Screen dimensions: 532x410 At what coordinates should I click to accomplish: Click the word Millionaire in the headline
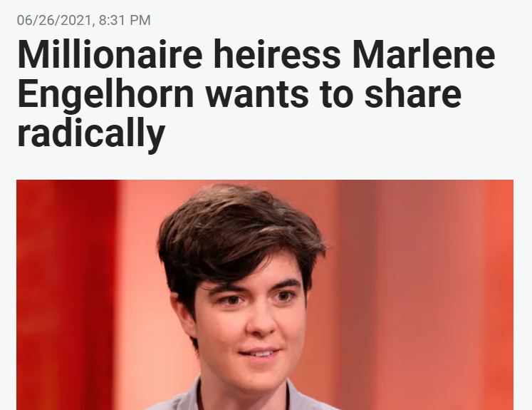point(110,54)
